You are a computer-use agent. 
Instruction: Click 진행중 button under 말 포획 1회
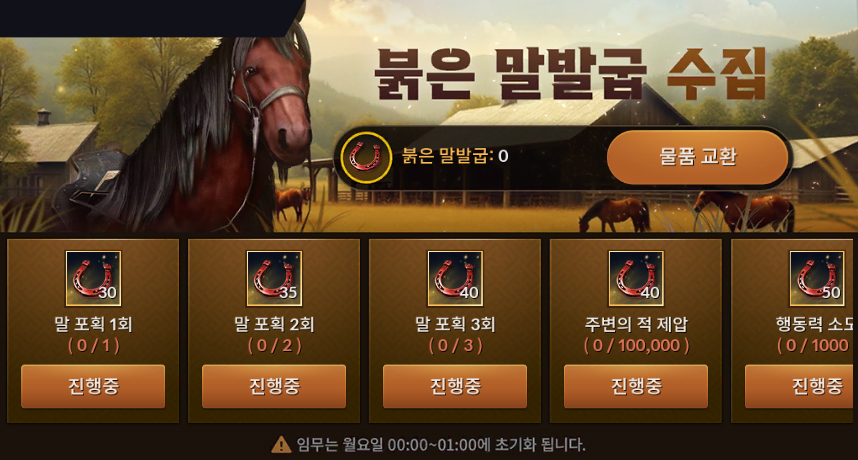(x=93, y=386)
